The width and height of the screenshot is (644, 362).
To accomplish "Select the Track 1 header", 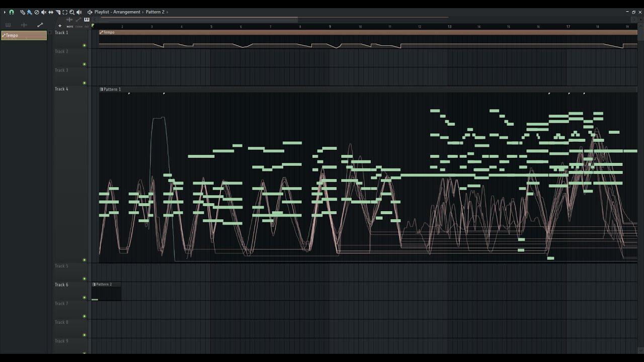I will tap(70, 39).
